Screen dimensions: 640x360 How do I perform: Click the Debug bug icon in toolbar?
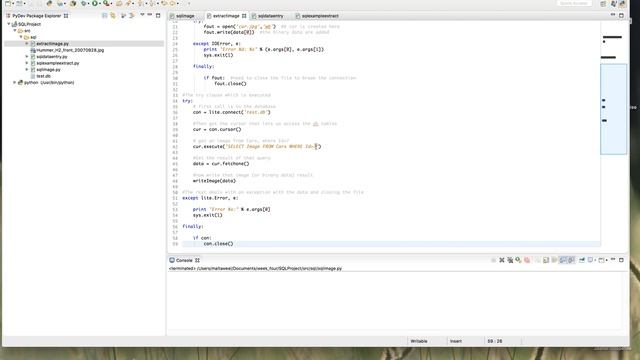pos(84,3)
